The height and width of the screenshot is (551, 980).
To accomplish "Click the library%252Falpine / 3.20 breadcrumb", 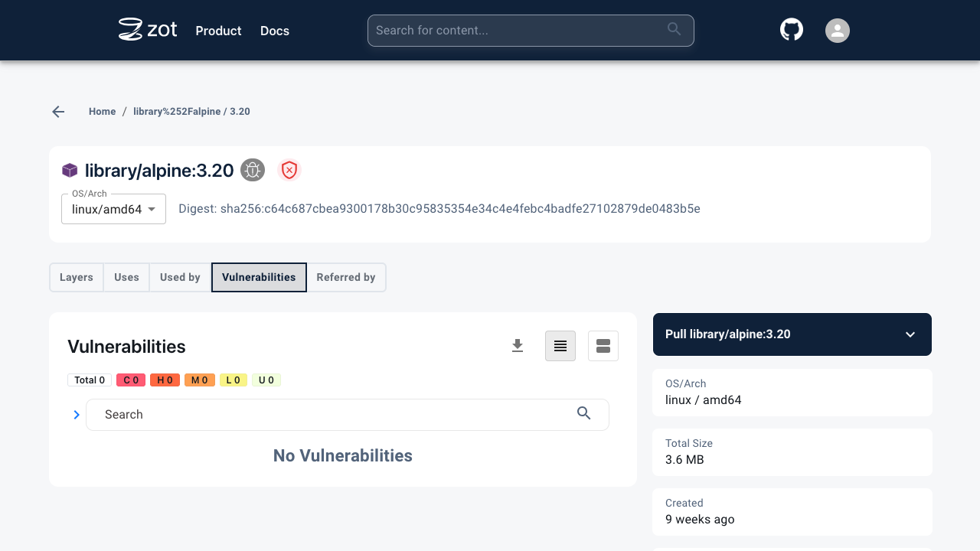I will point(191,112).
